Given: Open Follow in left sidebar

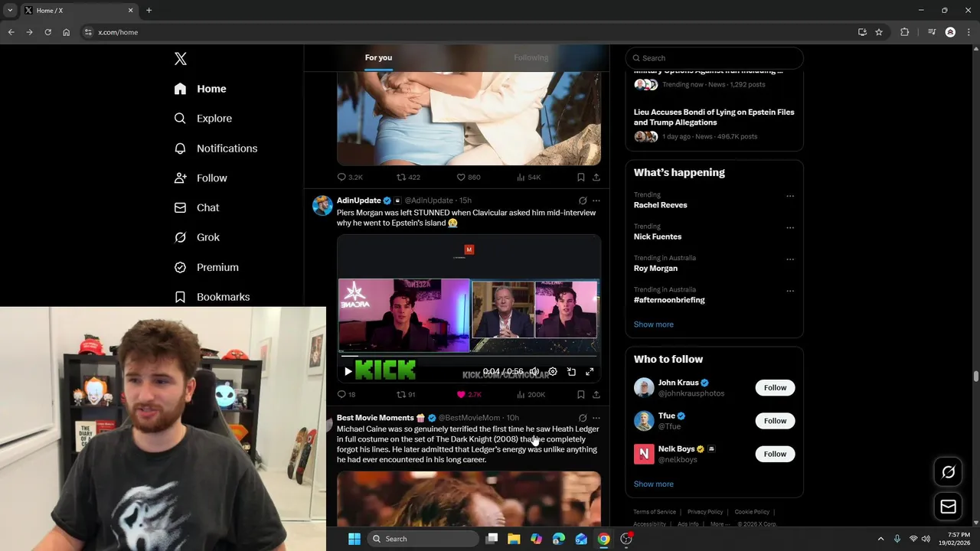Looking at the screenshot, I should pos(201,178).
